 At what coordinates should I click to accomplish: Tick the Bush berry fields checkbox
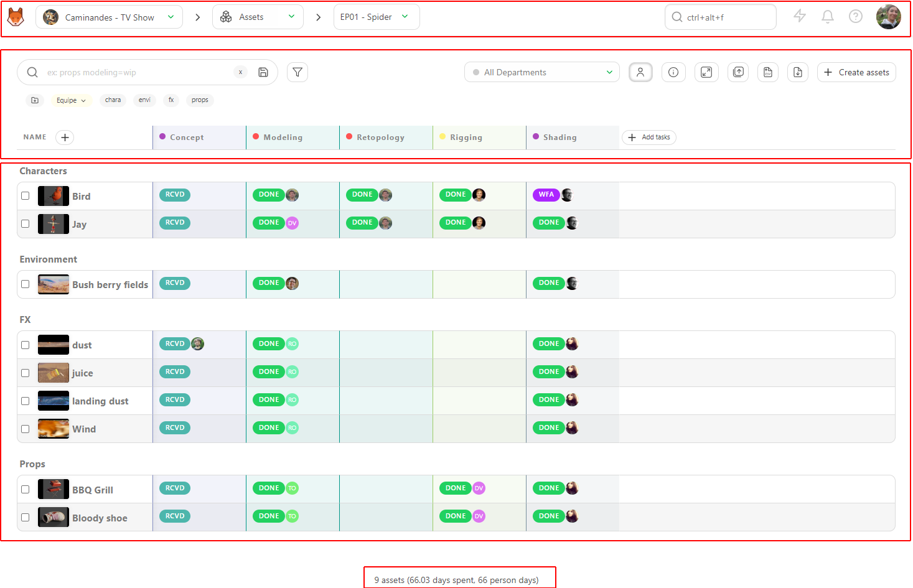[26, 284]
